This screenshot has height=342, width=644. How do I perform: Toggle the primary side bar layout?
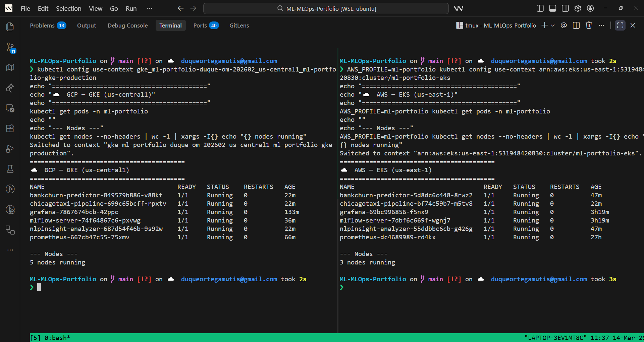point(540,8)
